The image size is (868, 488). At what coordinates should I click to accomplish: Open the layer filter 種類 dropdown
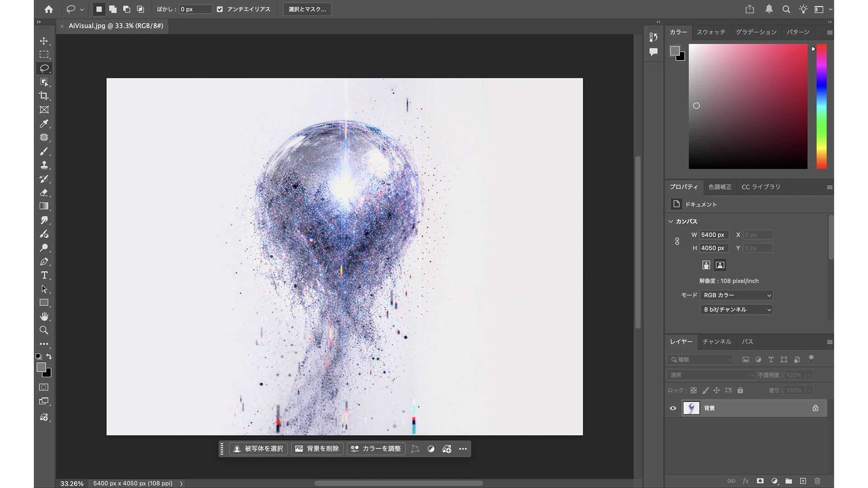click(x=700, y=360)
